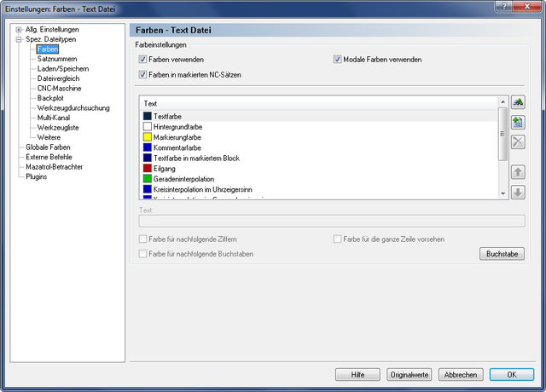The width and height of the screenshot is (546, 392).
Task: Click the list scrollbar down arrow
Action: pos(502,193)
